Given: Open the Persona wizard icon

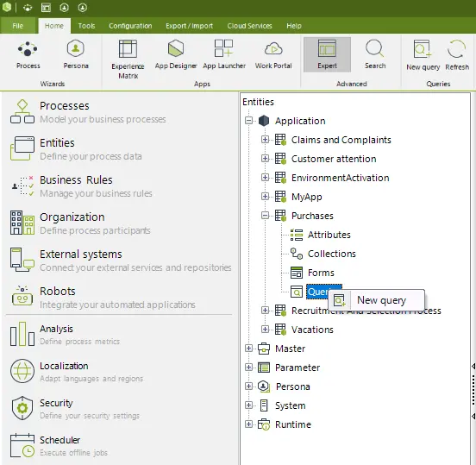Looking at the screenshot, I should pos(76,54).
